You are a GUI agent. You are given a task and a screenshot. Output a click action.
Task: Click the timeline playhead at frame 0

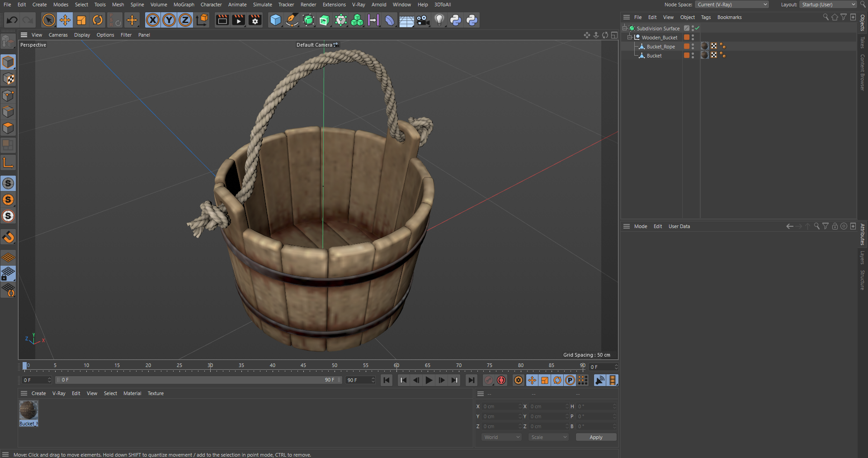(25, 366)
